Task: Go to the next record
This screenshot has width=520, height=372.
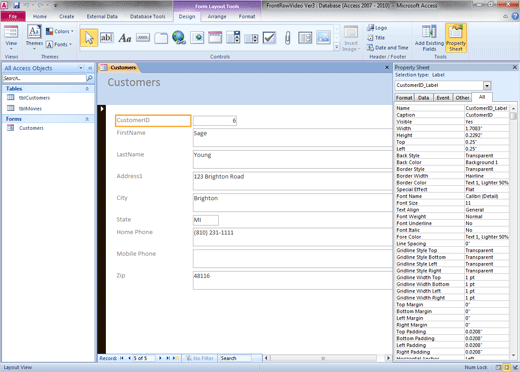Action: point(160,358)
